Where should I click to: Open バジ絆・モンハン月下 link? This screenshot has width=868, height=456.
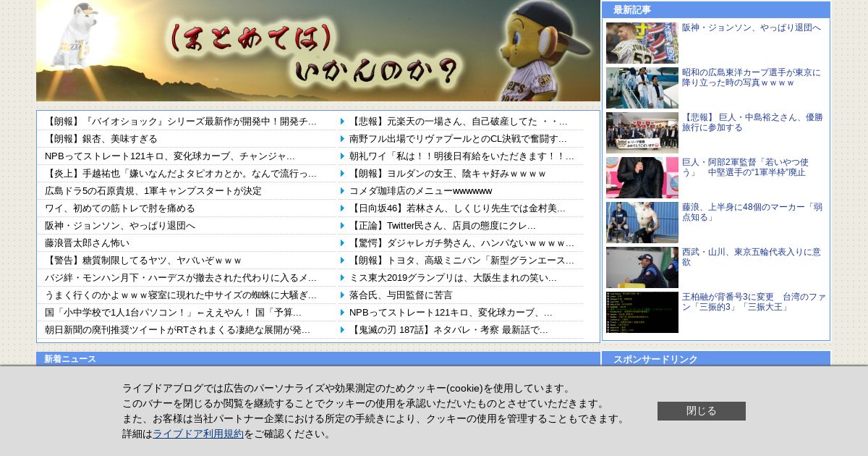point(181,277)
